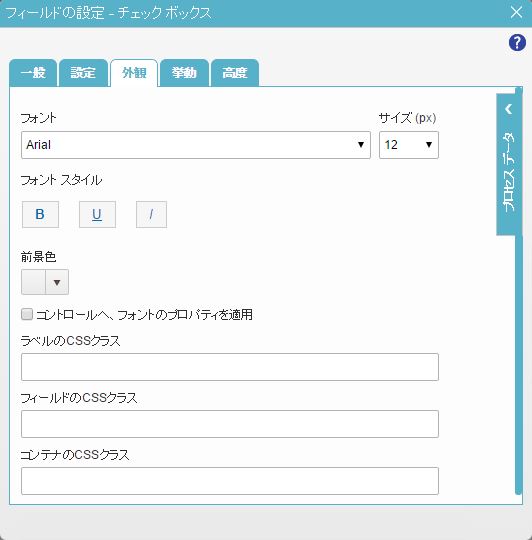
Task: Switch to the 設定 tab
Action: pos(83,73)
